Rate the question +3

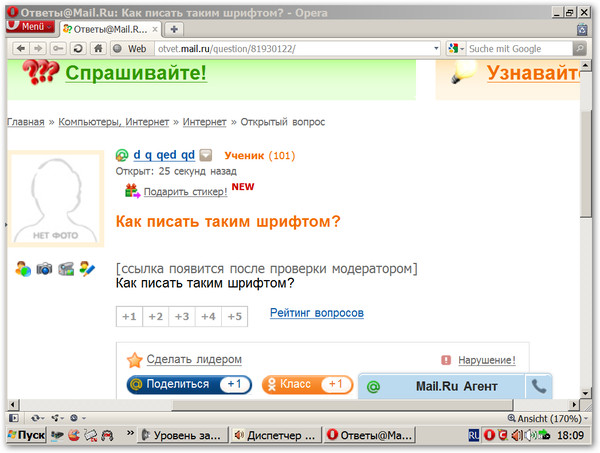[x=182, y=316]
